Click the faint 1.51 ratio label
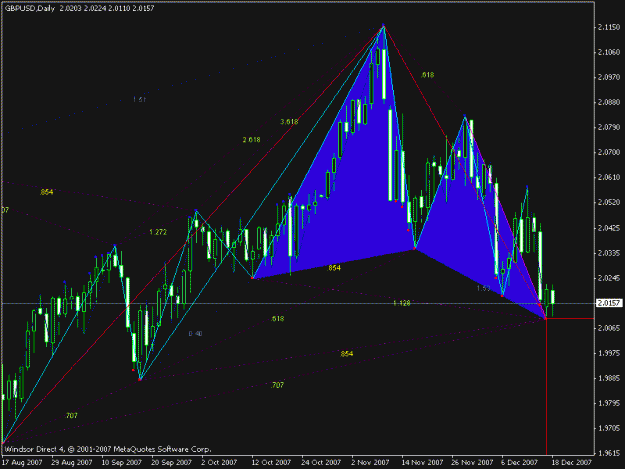Image resolution: width=625 pixels, height=469 pixels. [140, 99]
